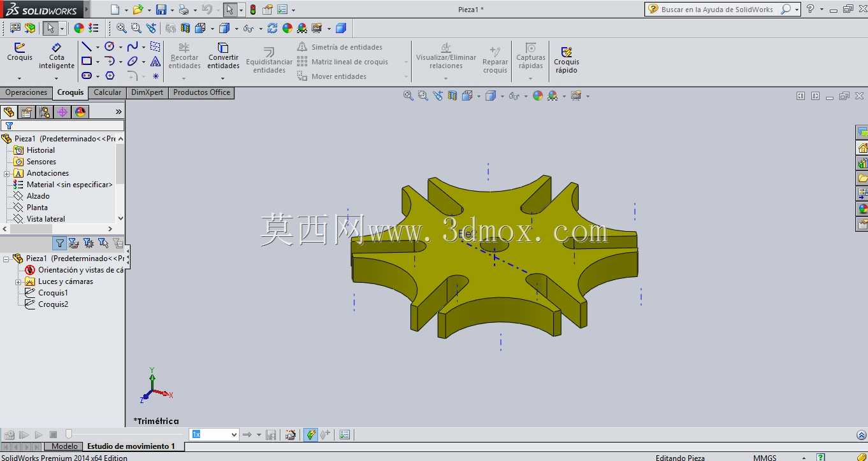Select the Straight Slot tool
868x461 pixels.
click(x=87, y=76)
